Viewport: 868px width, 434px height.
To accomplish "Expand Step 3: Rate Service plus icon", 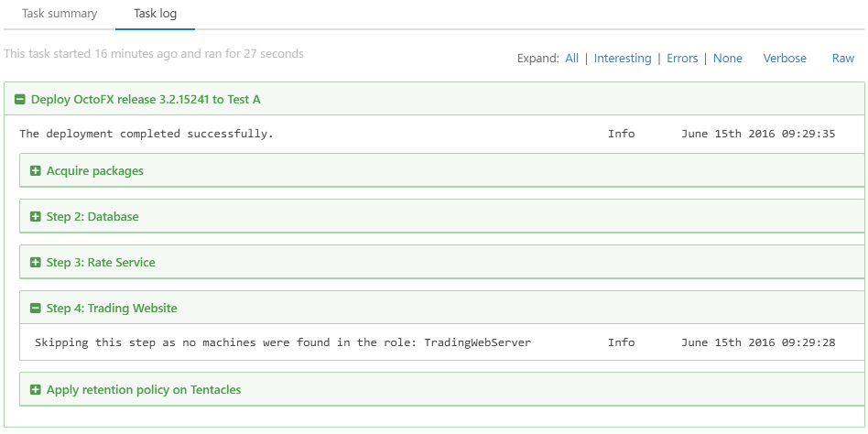I will [x=36, y=263].
